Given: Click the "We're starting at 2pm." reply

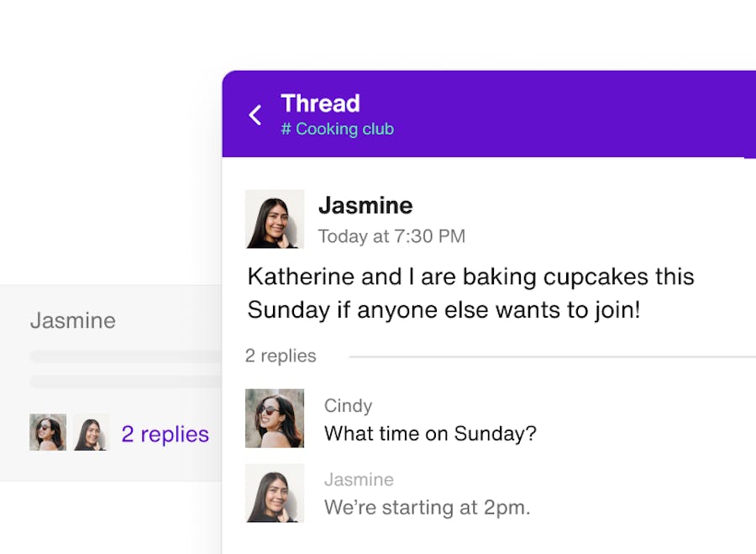Looking at the screenshot, I should tap(427, 508).
